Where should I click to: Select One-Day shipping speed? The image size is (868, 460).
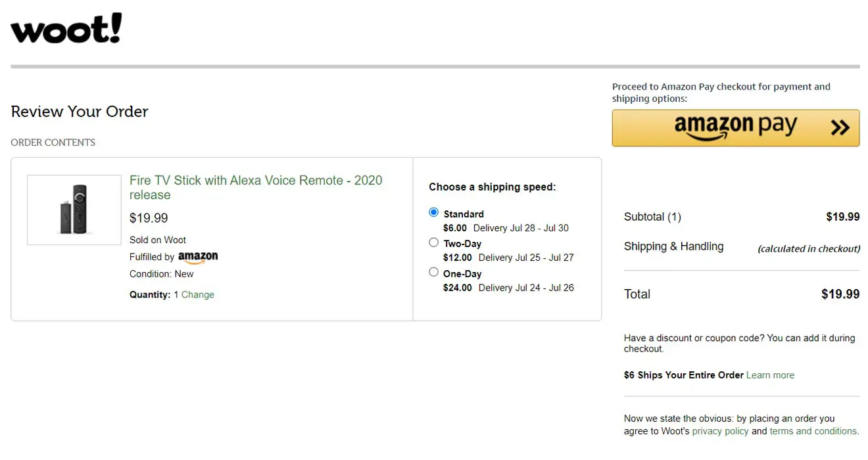coord(433,272)
